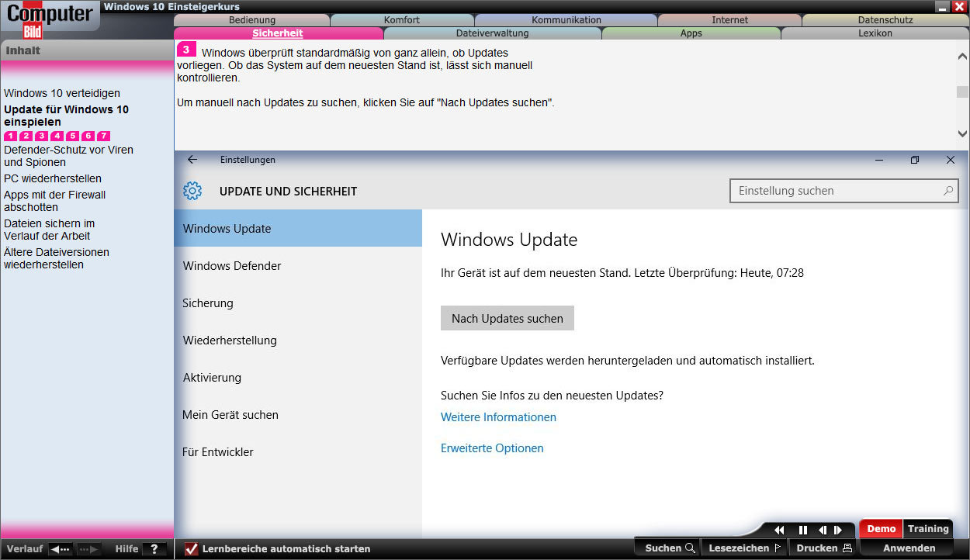Click the rewind playback button
This screenshot has width=970, height=560.
tap(780, 530)
